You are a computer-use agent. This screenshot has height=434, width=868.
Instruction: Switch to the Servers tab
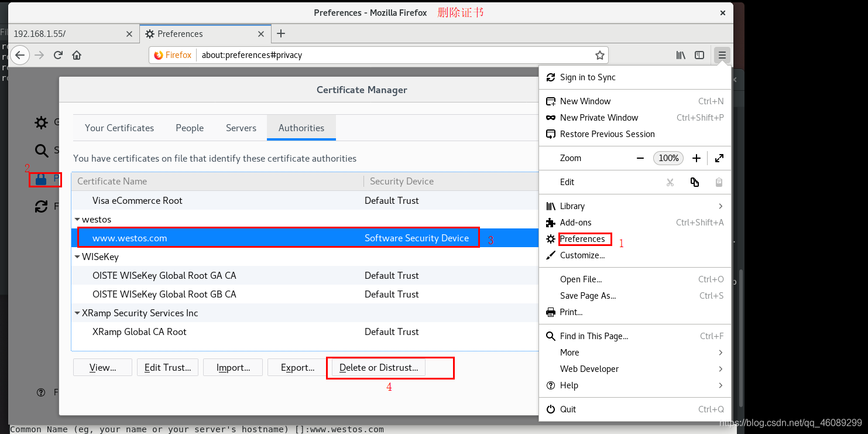(x=241, y=128)
